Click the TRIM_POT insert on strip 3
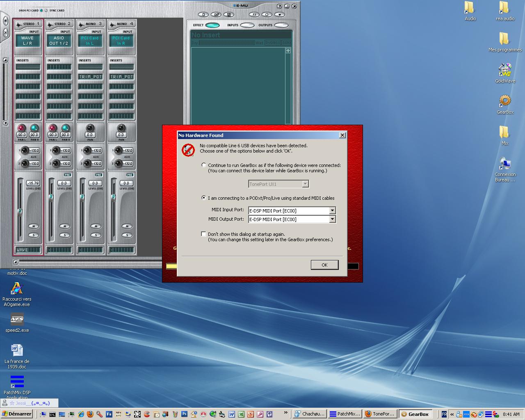The height and width of the screenshot is (420, 525). pyautogui.click(x=90, y=77)
